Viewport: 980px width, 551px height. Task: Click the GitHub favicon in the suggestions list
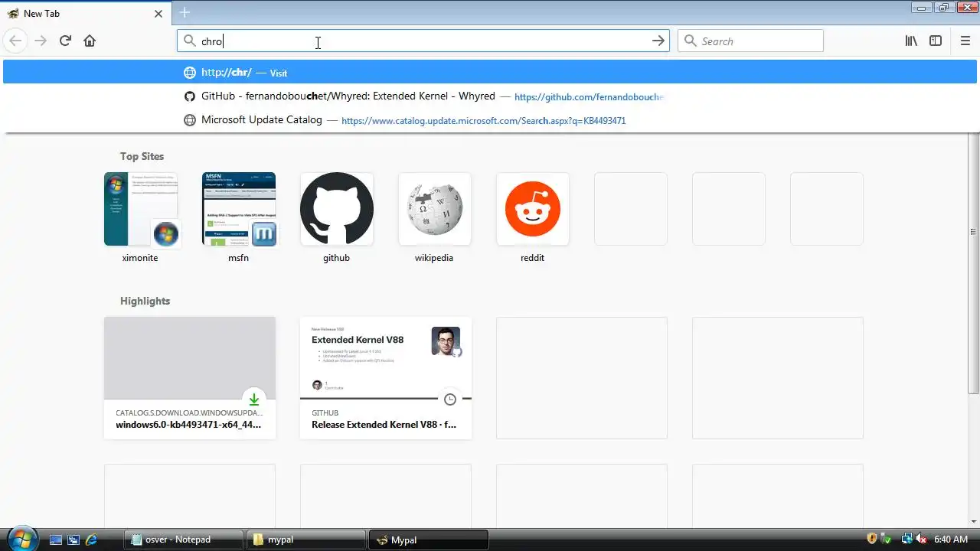coord(190,96)
